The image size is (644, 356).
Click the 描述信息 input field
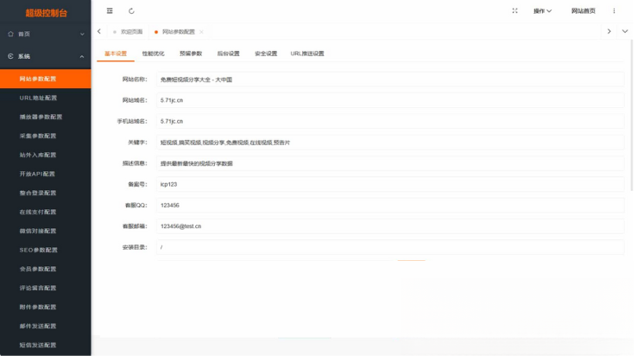pos(390,163)
